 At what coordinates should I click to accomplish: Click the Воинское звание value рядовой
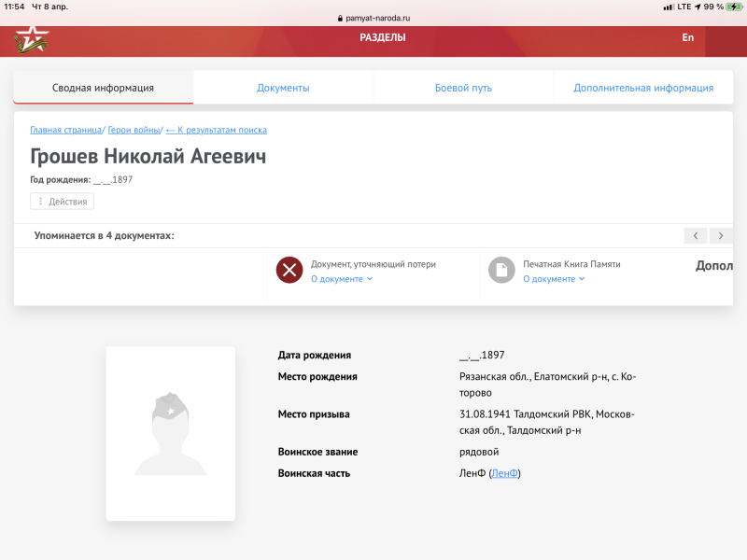coord(479,452)
